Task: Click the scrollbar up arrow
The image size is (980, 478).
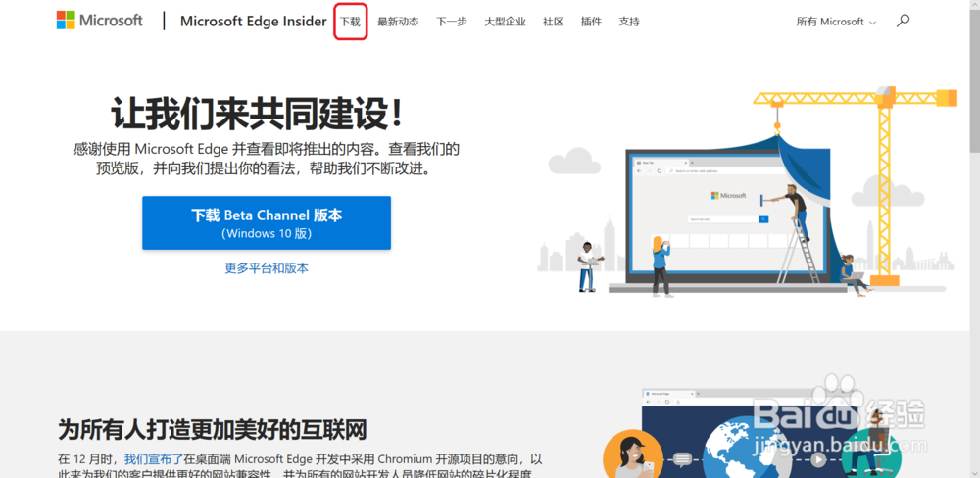Action: tap(974, 5)
